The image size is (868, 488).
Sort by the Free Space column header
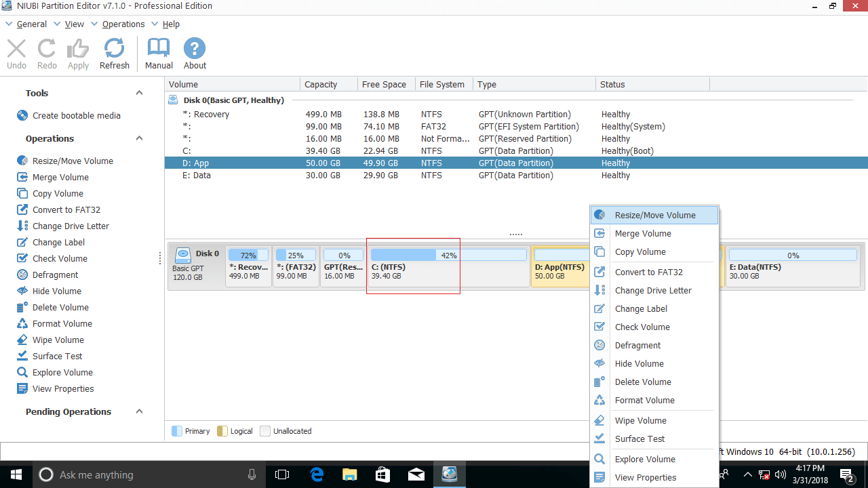(x=387, y=84)
